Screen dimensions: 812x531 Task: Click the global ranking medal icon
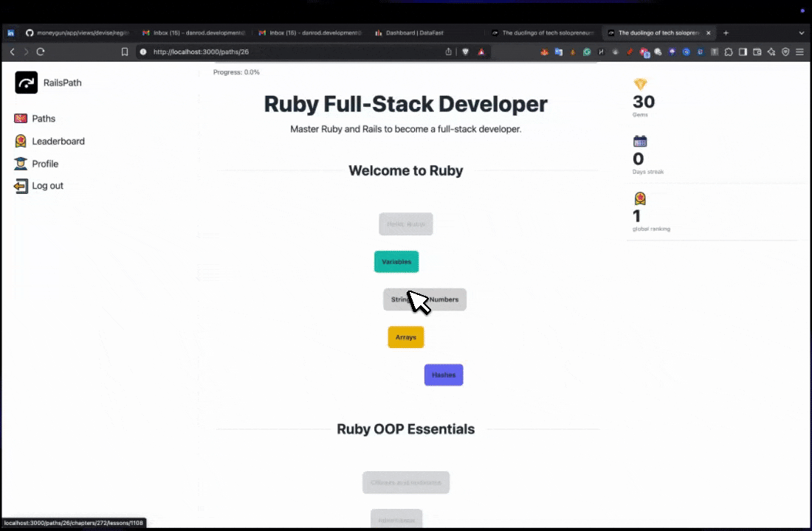[x=640, y=198]
